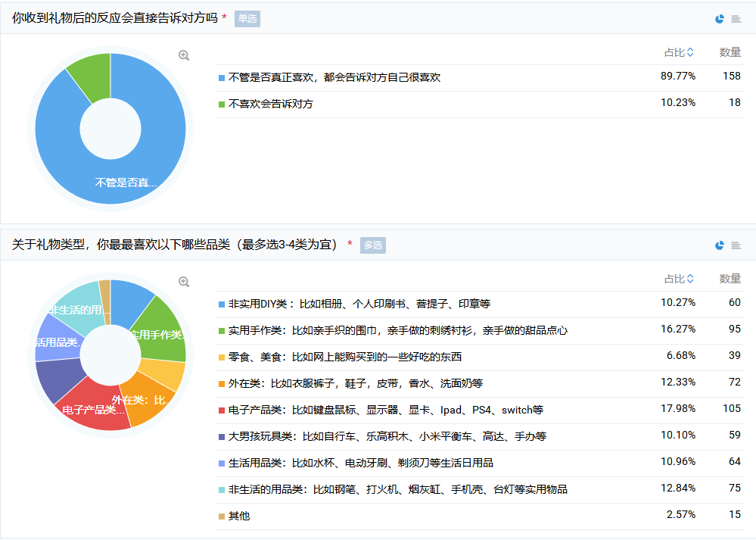Screen dimensions: 756x540
Task: Click red swatch beside 电子产品类
Action: [222, 410]
